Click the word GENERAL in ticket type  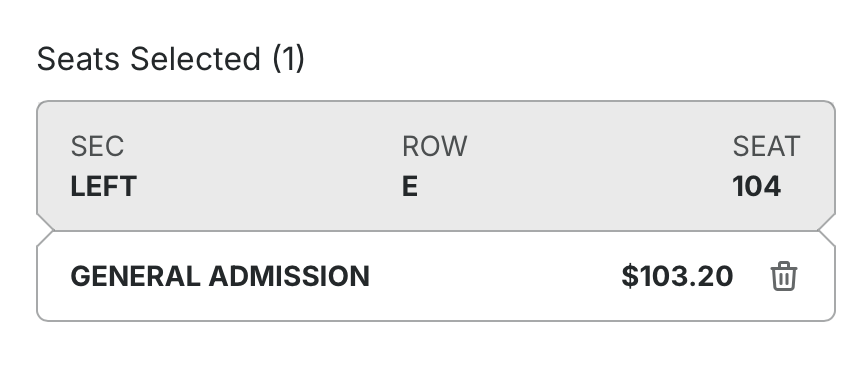[136, 276]
